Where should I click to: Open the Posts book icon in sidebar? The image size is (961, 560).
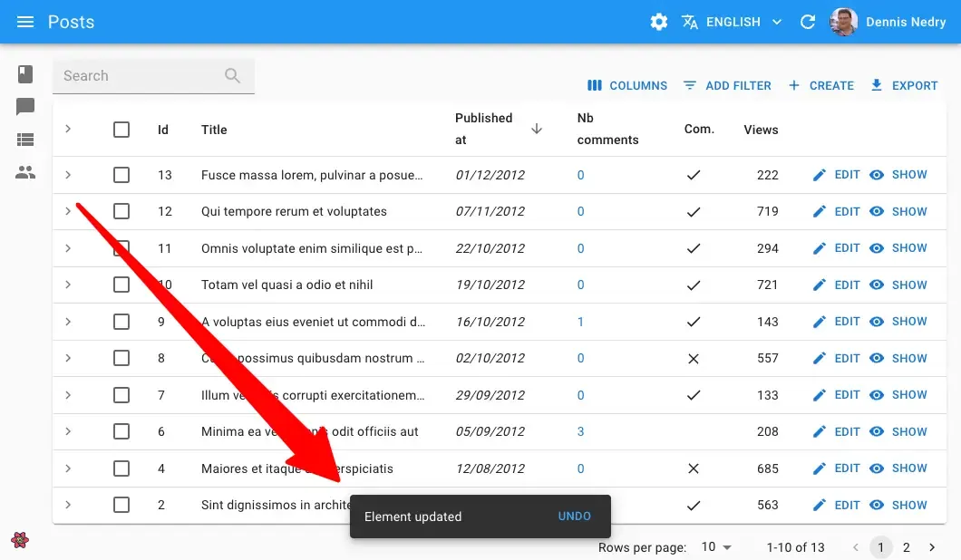pos(25,74)
